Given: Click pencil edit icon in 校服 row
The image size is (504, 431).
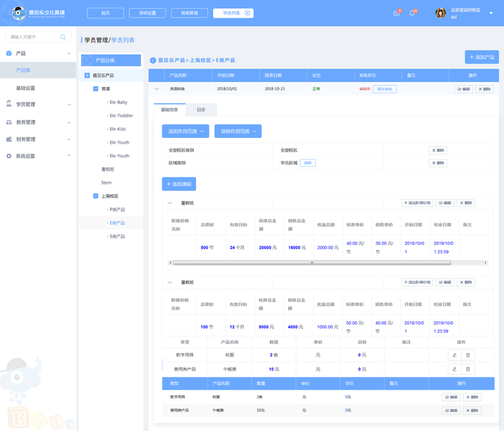Looking at the screenshot, I should pos(454,355).
